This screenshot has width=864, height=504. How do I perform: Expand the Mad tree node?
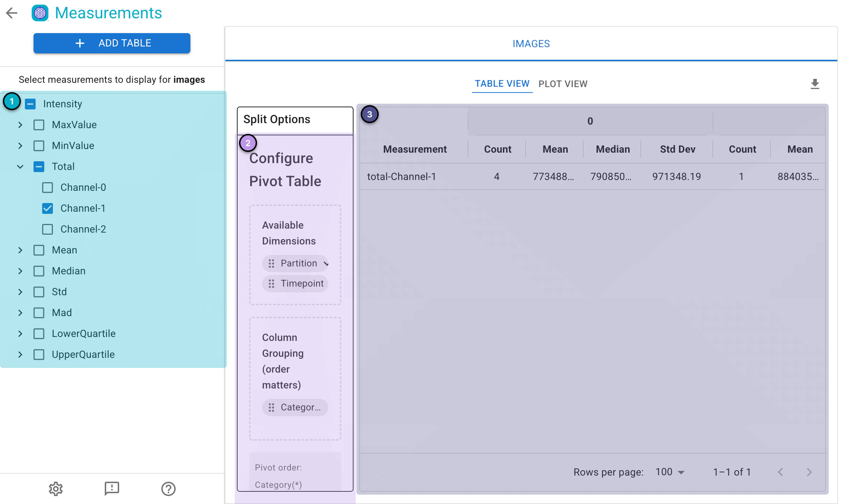(x=20, y=313)
